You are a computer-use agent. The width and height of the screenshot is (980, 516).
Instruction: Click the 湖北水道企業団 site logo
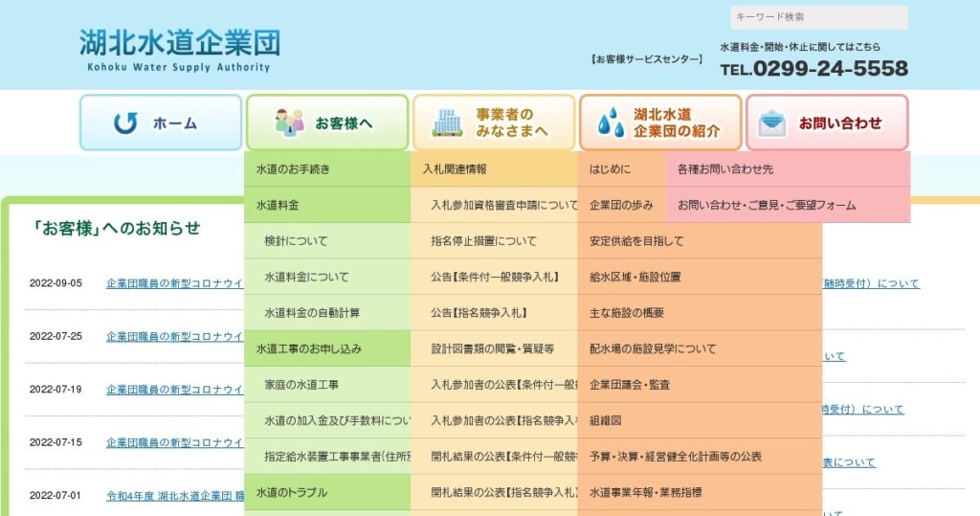(x=180, y=50)
